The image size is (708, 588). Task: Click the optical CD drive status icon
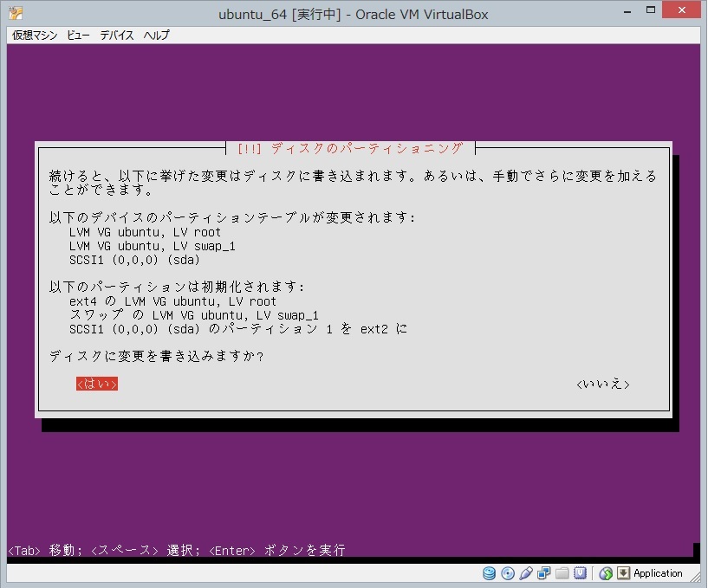pos(508,573)
